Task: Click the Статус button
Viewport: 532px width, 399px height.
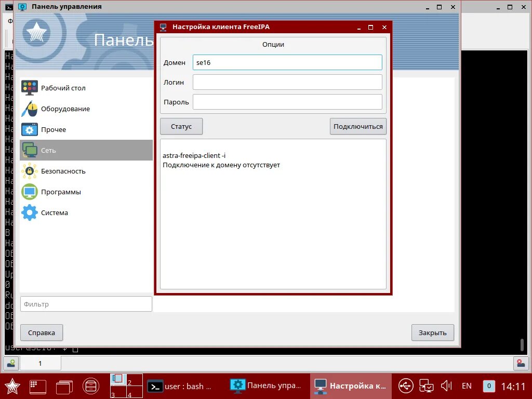Action: [x=181, y=126]
